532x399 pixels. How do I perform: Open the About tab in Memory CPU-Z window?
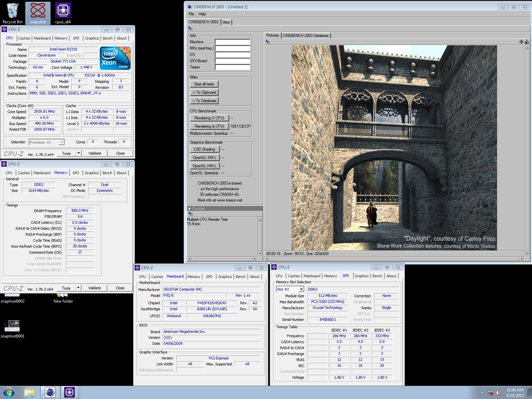click(x=121, y=173)
